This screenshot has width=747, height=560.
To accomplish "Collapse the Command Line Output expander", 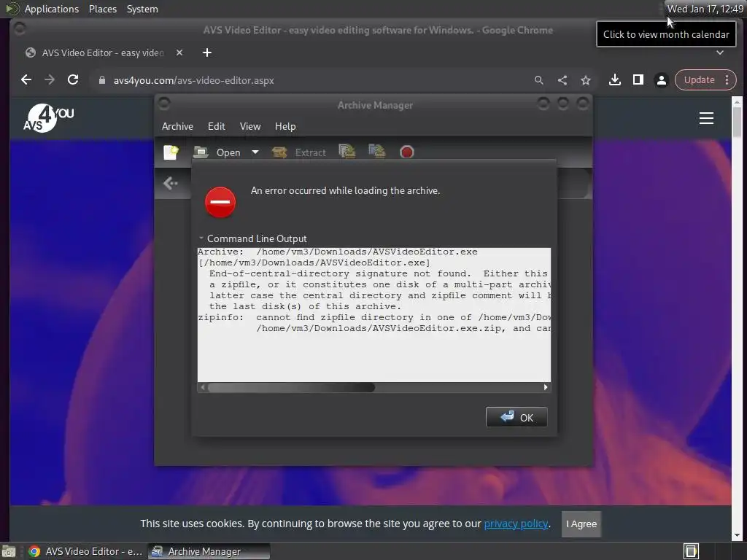I will tap(201, 238).
